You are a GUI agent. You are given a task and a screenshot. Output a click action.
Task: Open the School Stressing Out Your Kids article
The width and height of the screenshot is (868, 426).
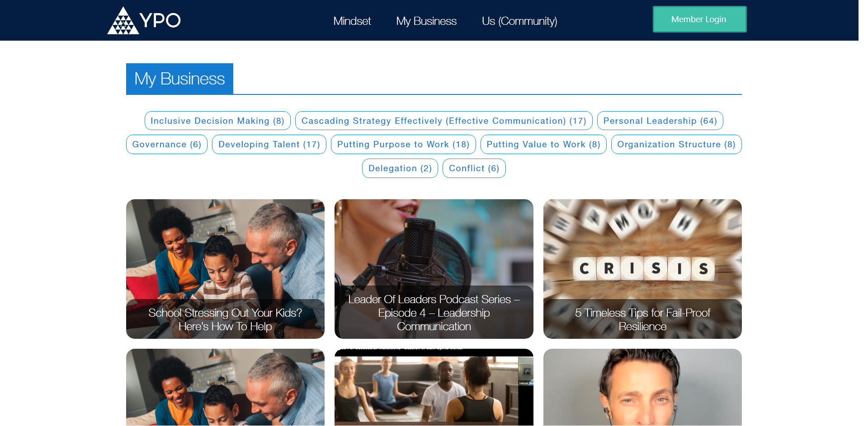(225, 269)
